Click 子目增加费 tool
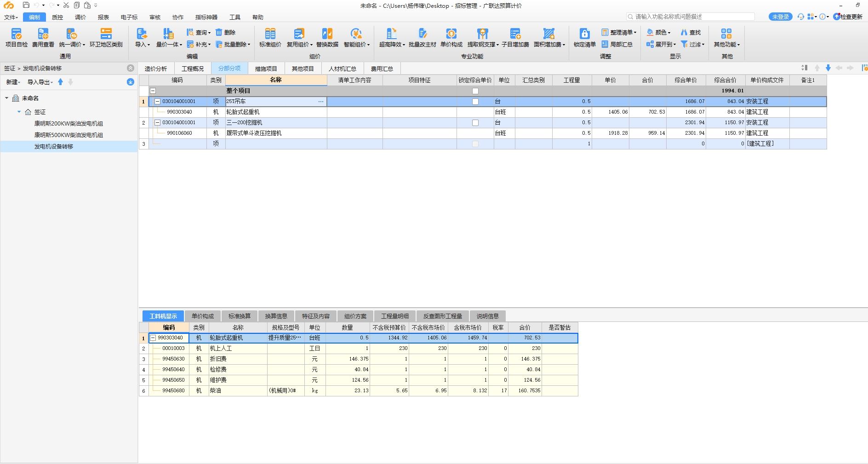Screen dimensions: 868x464 (x=515, y=37)
